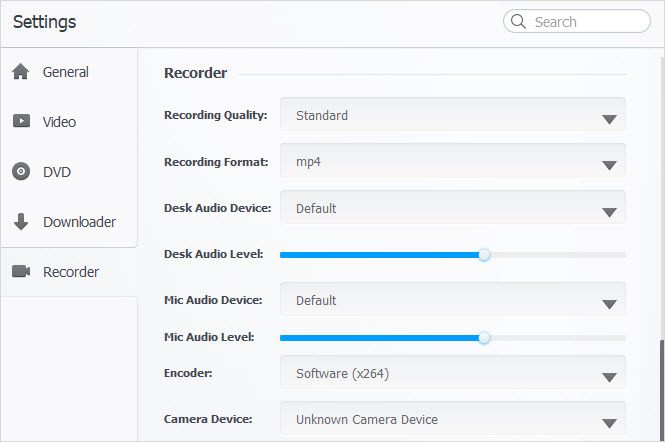Open the Camera Device dropdown
Viewport: 665px width, 442px height.
[452, 419]
